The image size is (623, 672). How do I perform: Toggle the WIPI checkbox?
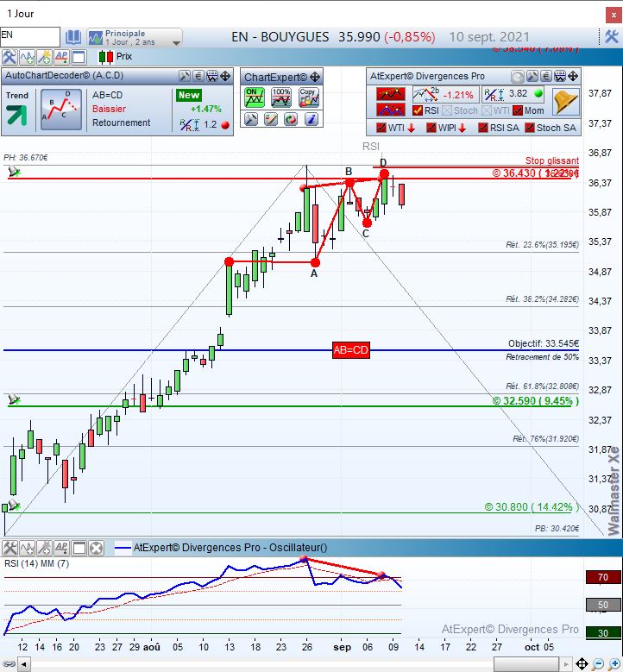(431, 128)
